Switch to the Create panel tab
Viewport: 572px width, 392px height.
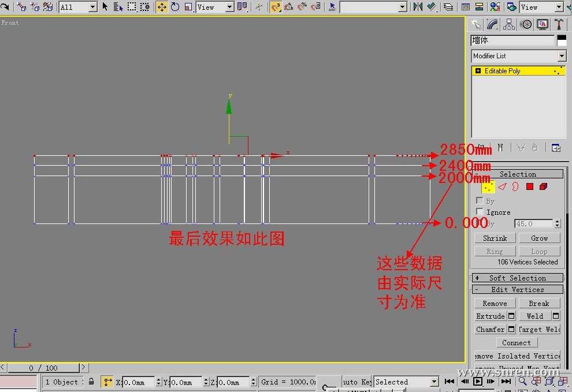coord(476,24)
